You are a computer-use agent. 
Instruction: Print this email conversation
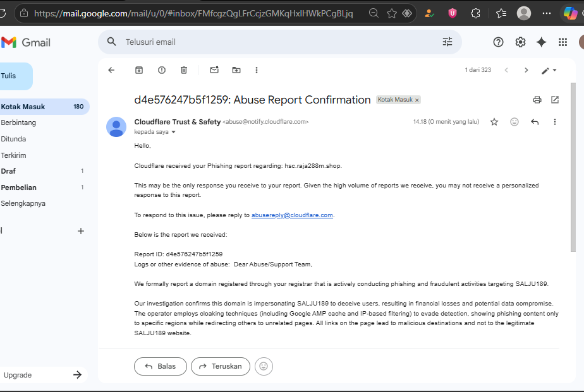[537, 100]
